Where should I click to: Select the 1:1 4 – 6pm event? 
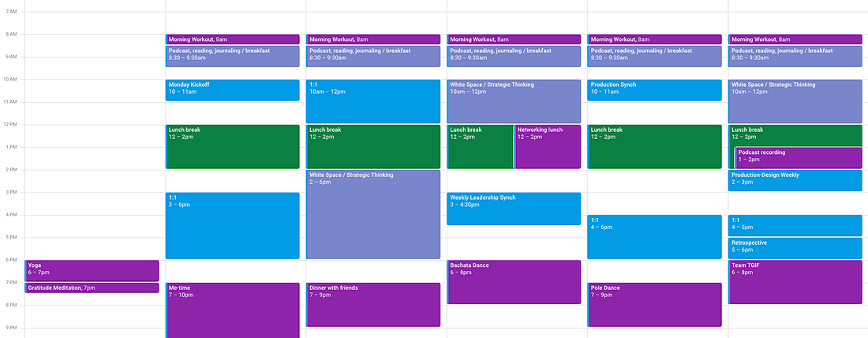click(x=654, y=237)
